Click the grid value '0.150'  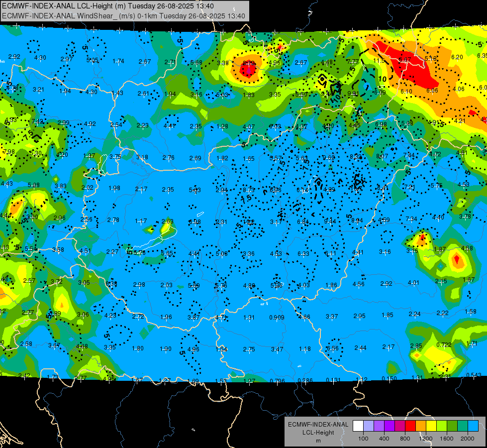[x=389, y=379]
